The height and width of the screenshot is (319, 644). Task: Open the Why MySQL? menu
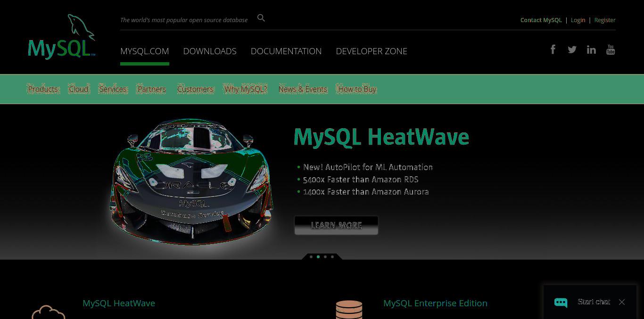246,89
